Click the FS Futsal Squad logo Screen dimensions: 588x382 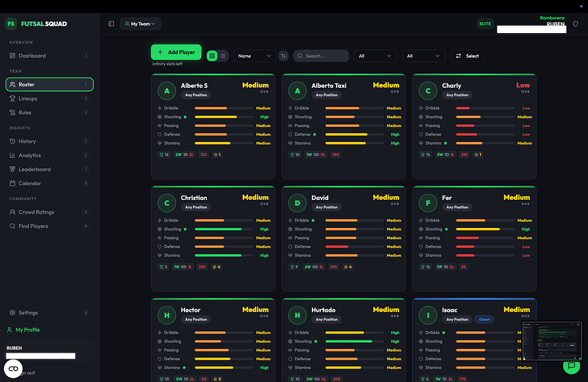point(36,24)
